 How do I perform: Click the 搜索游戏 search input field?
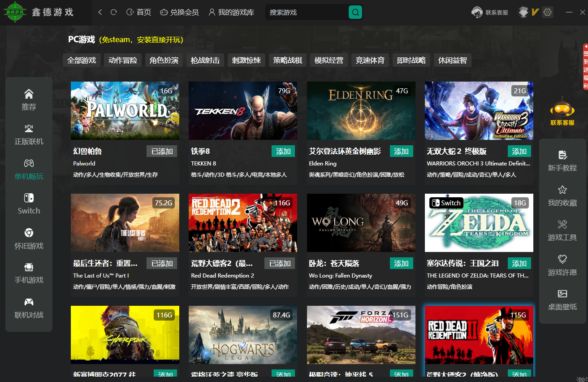click(x=307, y=12)
